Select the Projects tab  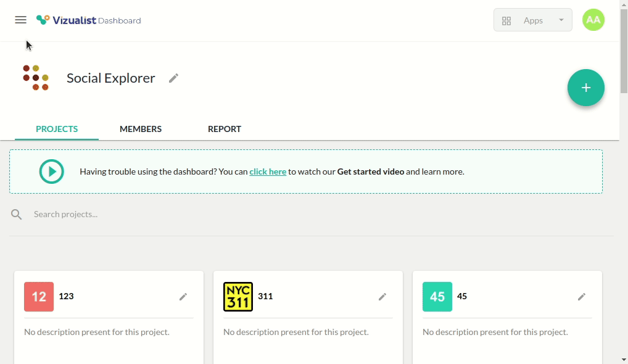[57, 129]
